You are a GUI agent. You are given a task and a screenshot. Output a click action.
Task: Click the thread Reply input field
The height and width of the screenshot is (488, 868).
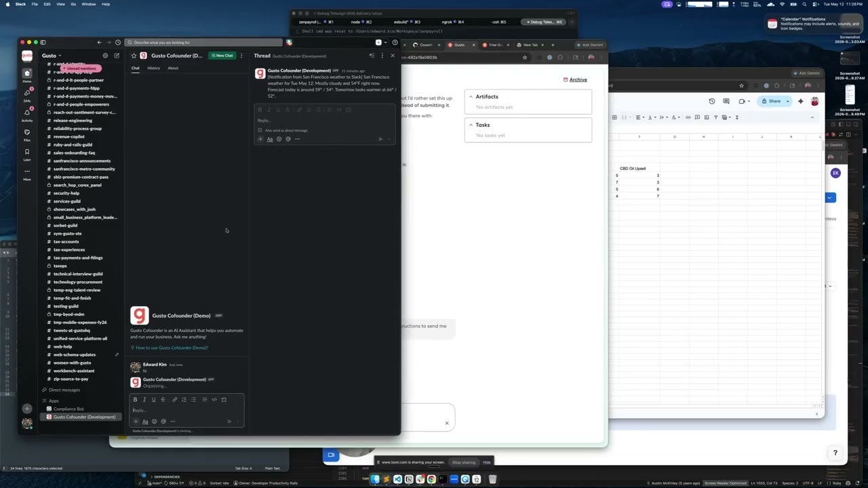click(x=324, y=121)
